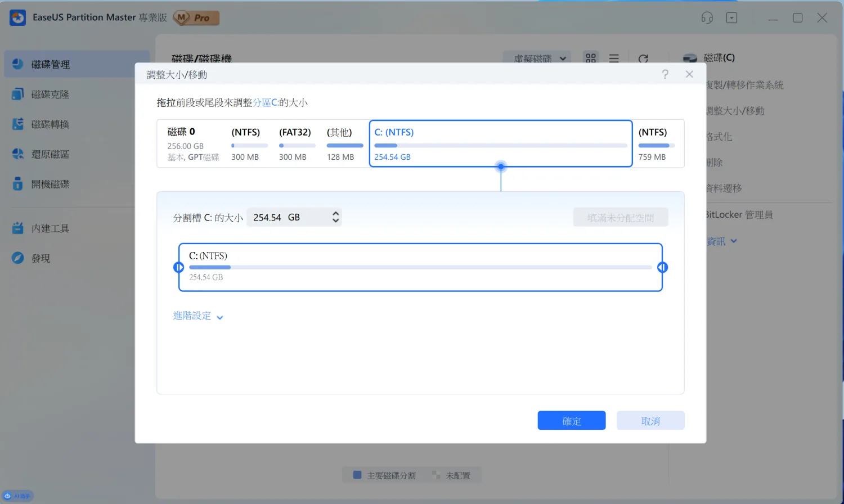Open 磁碟管理 in the sidebar

click(x=51, y=65)
